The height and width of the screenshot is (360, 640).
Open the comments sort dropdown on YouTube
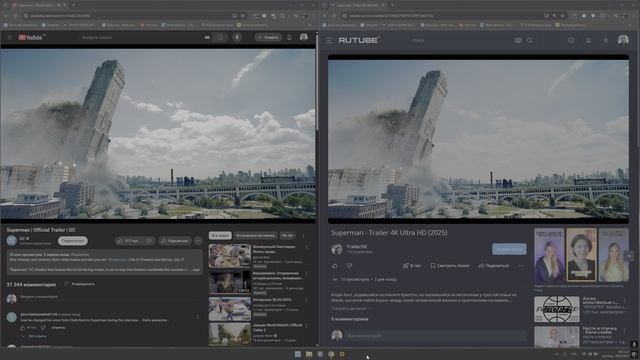[80, 284]
